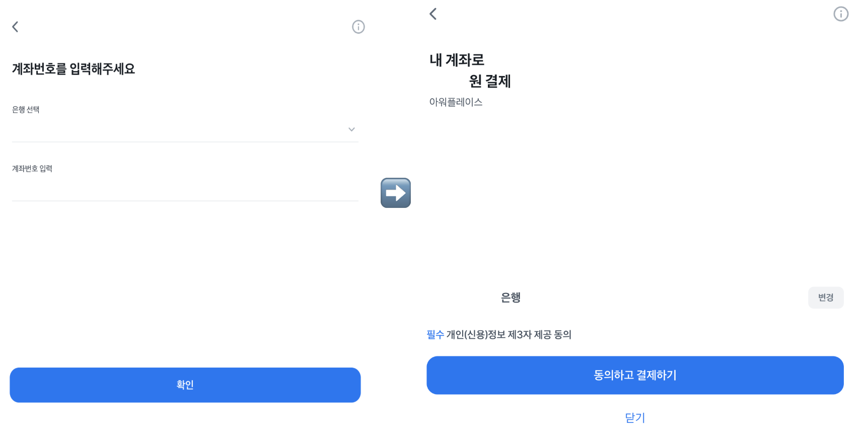The height and width of the screenshot is (434, 868).
Task: Open info icon on account number screen
Action: pyautogui.click(x=358, y=27)
